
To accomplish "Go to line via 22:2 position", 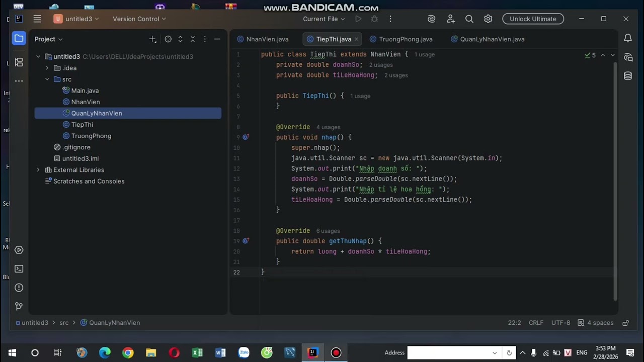I will point(514,323).
